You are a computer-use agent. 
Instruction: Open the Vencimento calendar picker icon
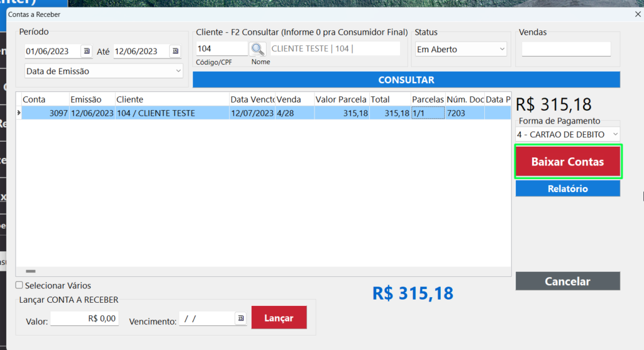[x=240, y=319]
